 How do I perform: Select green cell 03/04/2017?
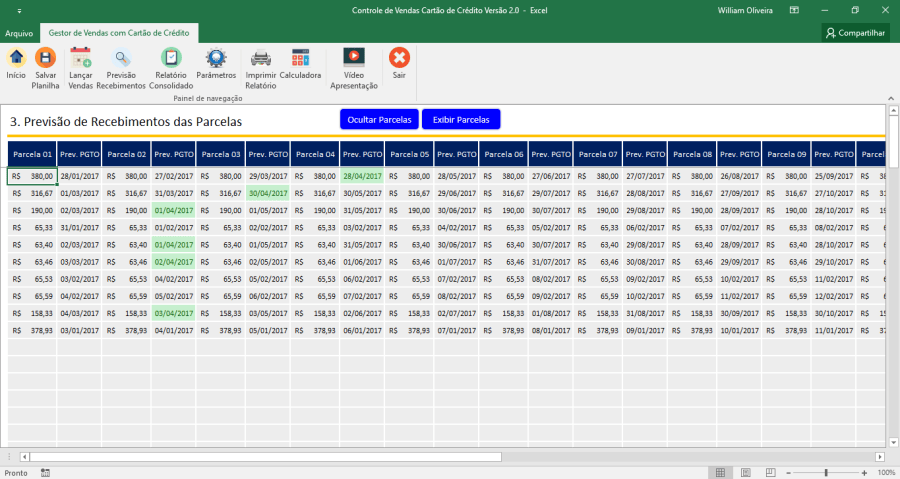pyautogui.click(x=173, y=314)
